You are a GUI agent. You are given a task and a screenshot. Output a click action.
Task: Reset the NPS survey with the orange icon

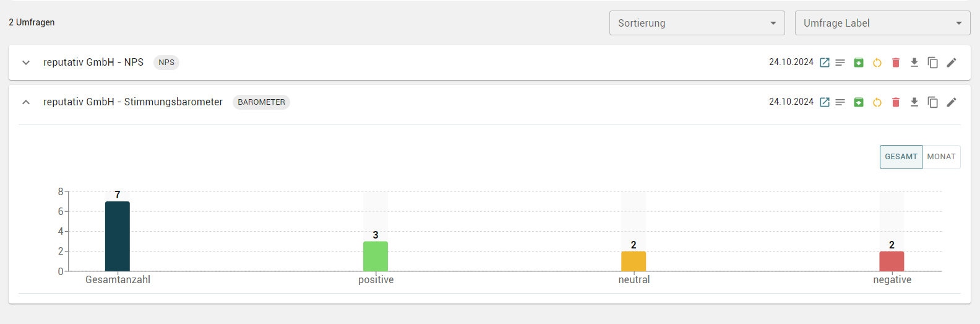[x=877, y=63]
